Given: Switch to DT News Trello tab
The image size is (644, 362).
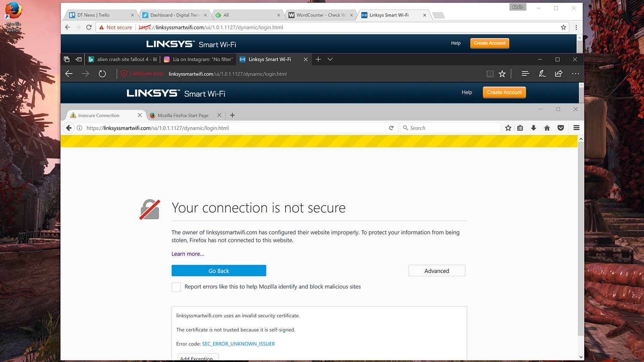Looking at the screenshot, I should [x=101, y=15].
